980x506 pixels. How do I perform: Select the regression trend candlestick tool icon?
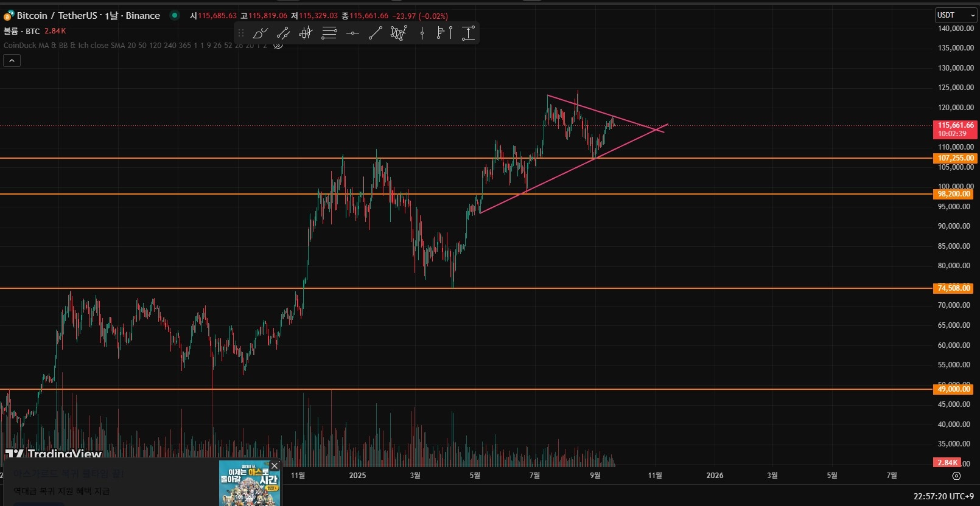[x=306, y=33]
